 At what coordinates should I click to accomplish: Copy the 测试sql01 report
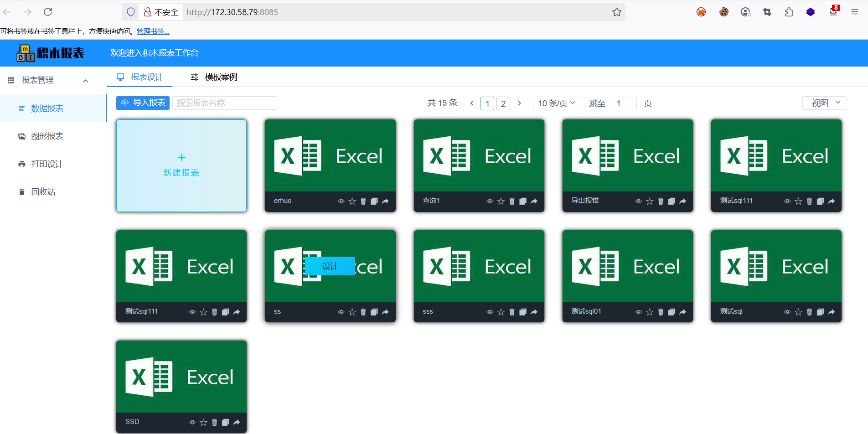672,312
